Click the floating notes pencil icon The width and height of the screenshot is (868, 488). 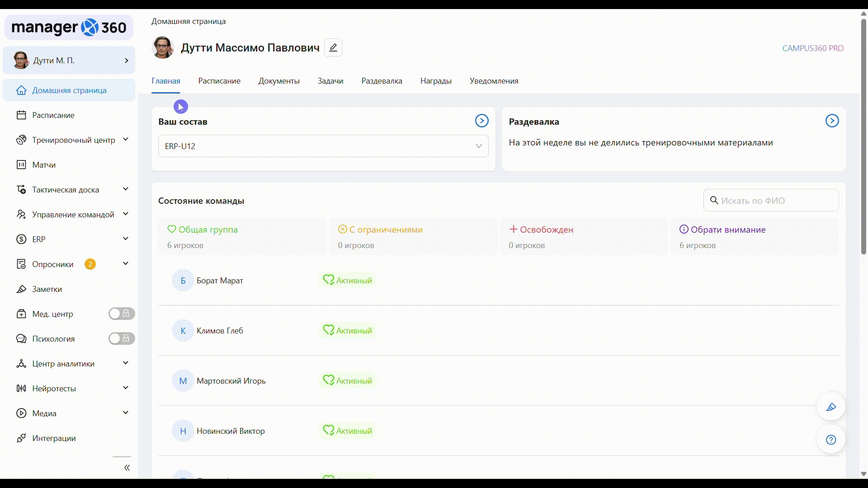tap(831, 407)
